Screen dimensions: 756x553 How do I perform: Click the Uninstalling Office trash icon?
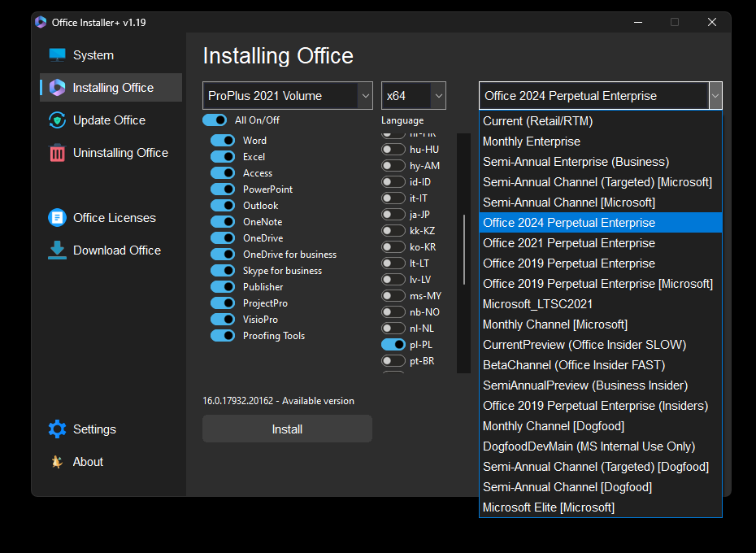coord(57,153)
